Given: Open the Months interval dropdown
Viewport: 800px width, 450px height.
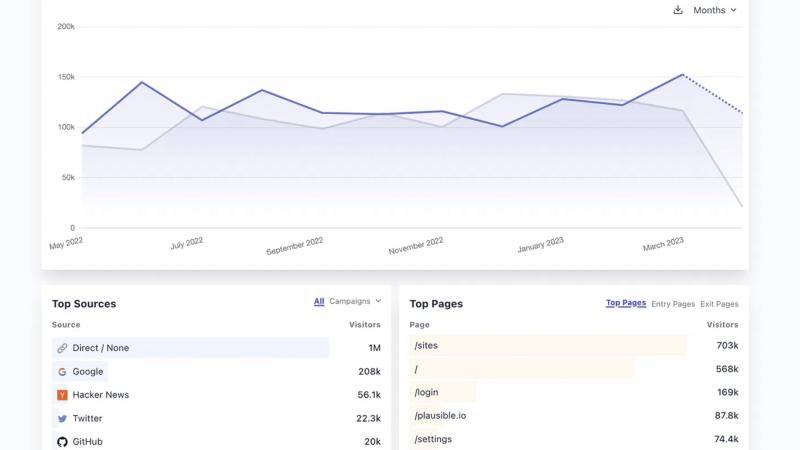Looking at the screenshot, I should (714, 10).
